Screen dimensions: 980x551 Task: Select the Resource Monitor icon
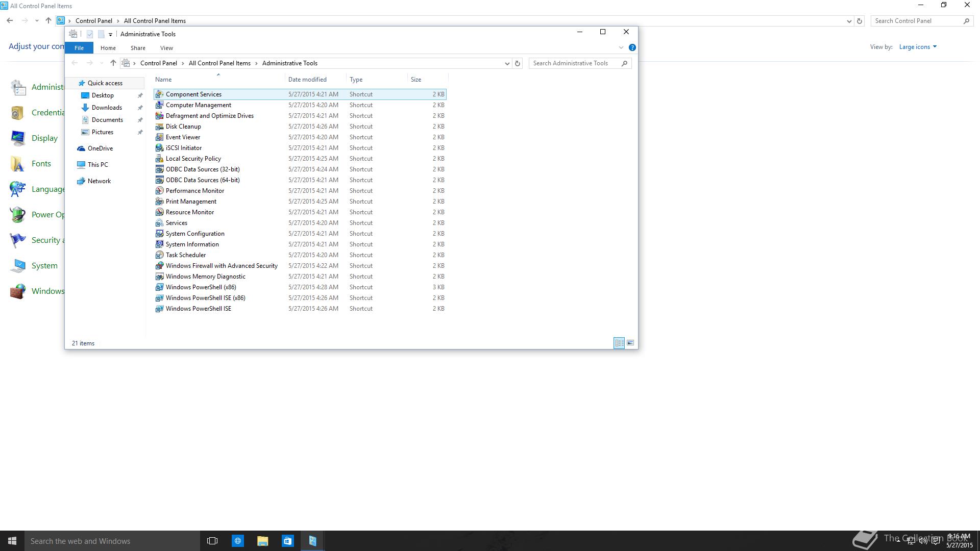(159, 212)
